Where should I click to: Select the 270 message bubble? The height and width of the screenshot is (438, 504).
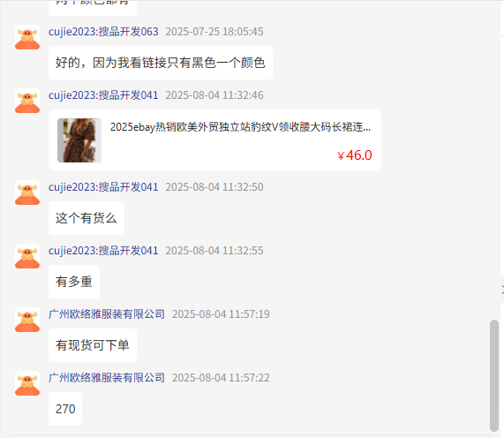(65, 409)
